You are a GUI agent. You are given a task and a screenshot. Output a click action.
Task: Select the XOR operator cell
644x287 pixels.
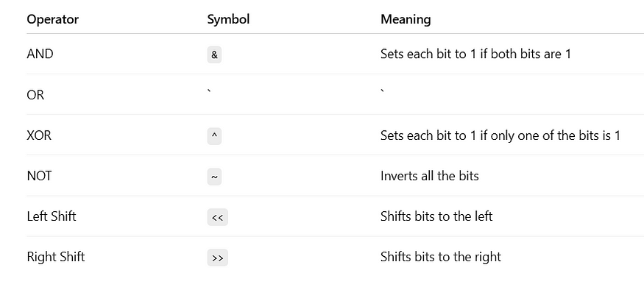pyautogui.click(x=39, y=135)
